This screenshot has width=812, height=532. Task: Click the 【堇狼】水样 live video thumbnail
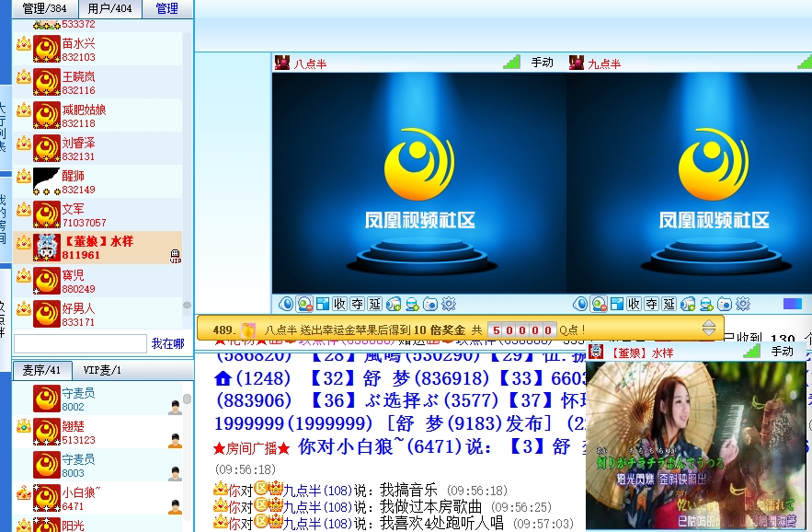pyautogui.click(x=696, y=445)
